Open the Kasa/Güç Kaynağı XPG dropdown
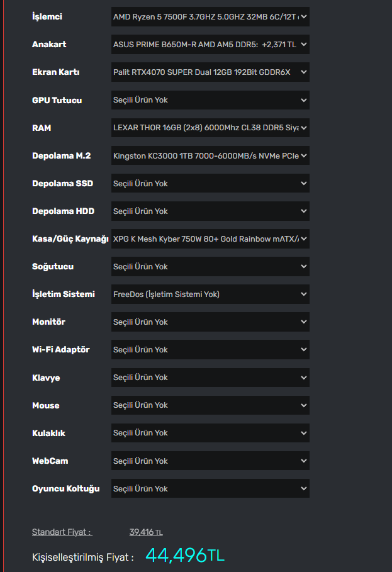Image resolution: width=392 pixels, height=572 pixels. [x=210, y=239]
